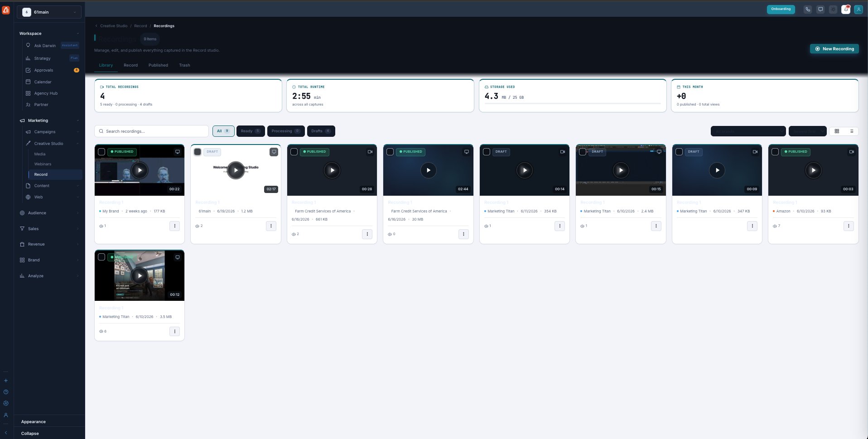Open the phone call icon in top bar
The image size is (868, 439).
(808, 10)
